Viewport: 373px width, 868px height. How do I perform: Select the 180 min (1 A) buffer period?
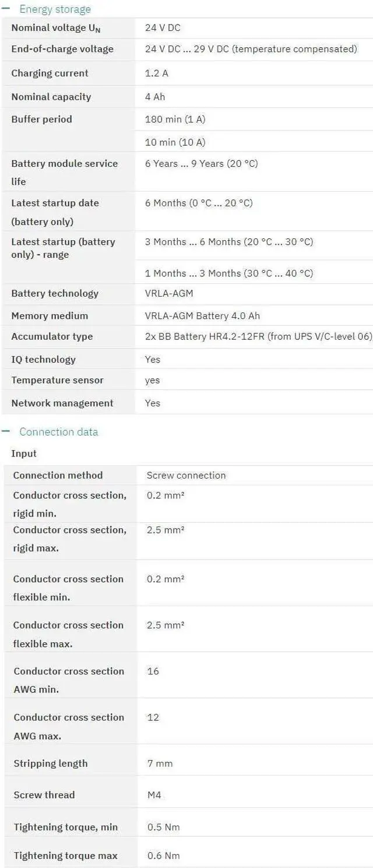pyautogui.click(x=175, y=119)
